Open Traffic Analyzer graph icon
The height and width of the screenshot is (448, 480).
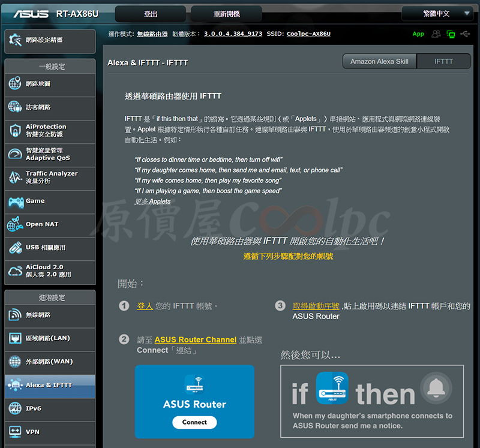(x=15, y=177)
